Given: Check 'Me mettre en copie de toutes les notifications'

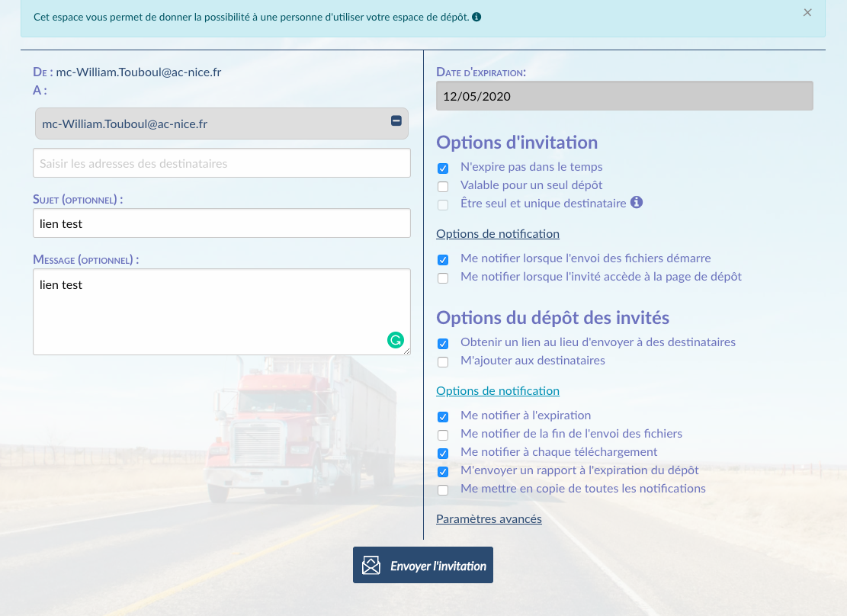Looking at the screenshot, I should click(443, 489).
